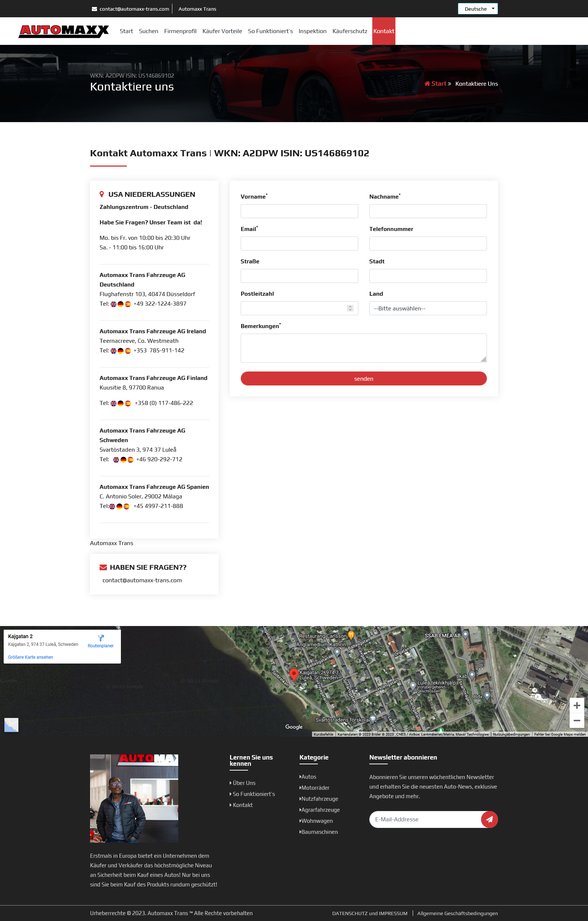Image resolution: width=588 pixels, height=921 pixels.
Task: Focus the Straße input field
Action: tap(299, 276)
